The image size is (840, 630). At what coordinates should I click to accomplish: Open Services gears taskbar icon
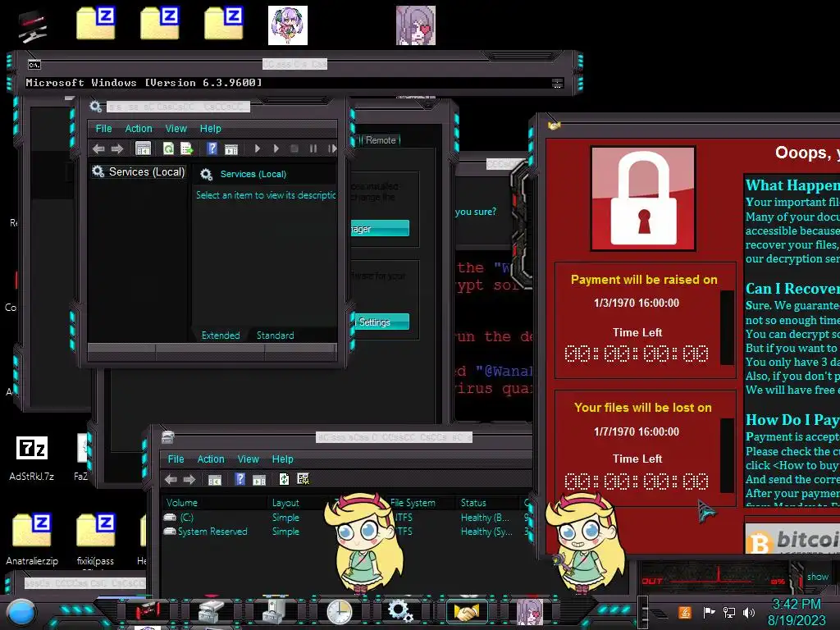[x=400, y=611]
